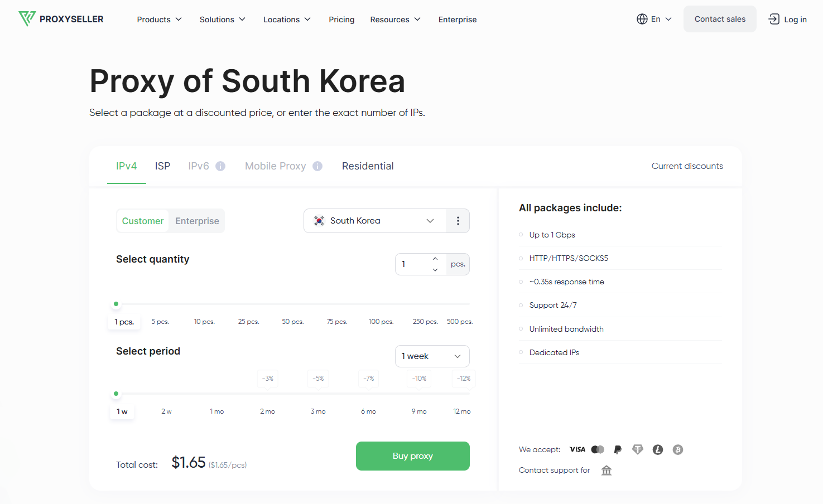Screen dimensions: 823x504
Task: Click the Litecoin payment icon
Action: tap(658, 449)
